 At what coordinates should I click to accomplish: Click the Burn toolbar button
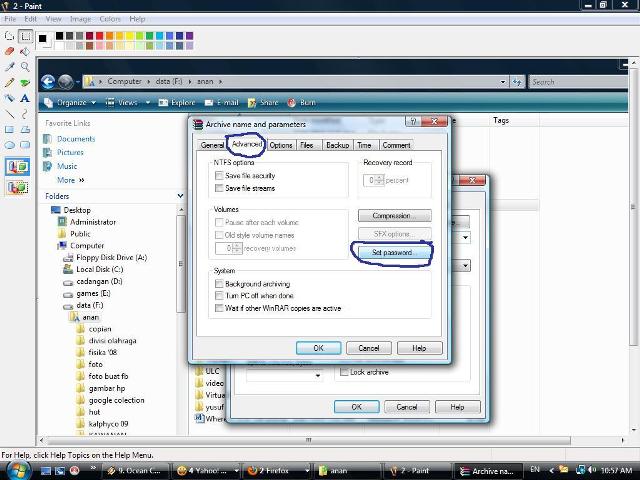tap(301, 102)
